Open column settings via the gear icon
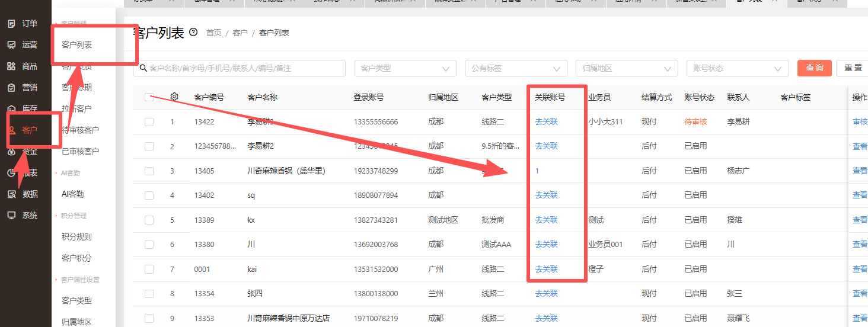868x327 pixels. [x=174, y=97]
